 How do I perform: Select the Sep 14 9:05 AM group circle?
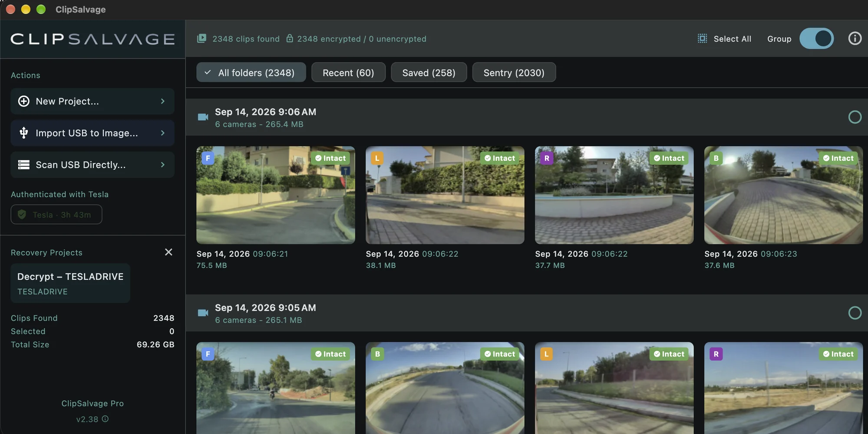tap(855, 313)
